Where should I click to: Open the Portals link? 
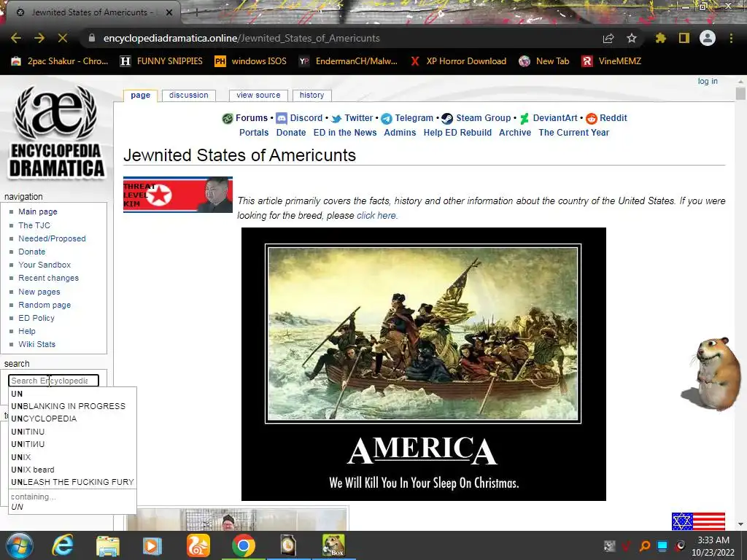[x=254, y=133]
